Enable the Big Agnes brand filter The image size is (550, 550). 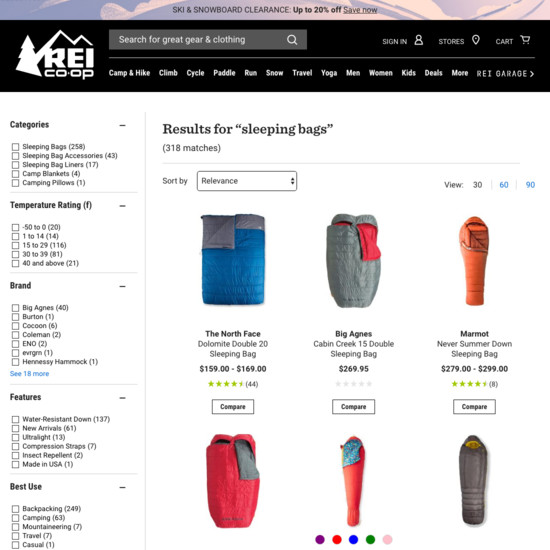pyautogui.click(x=15, y=308)
